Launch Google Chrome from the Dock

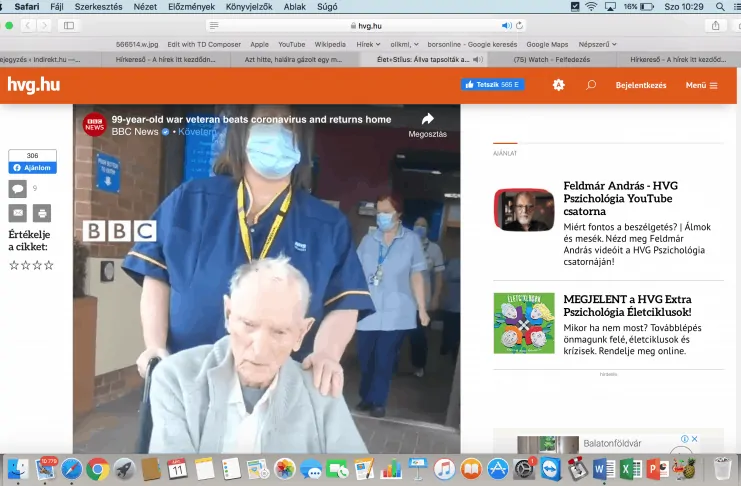click(x=98, y=468)
